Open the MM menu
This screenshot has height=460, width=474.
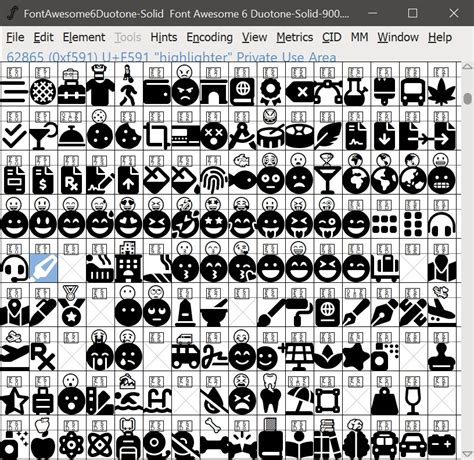click(359, 37)
